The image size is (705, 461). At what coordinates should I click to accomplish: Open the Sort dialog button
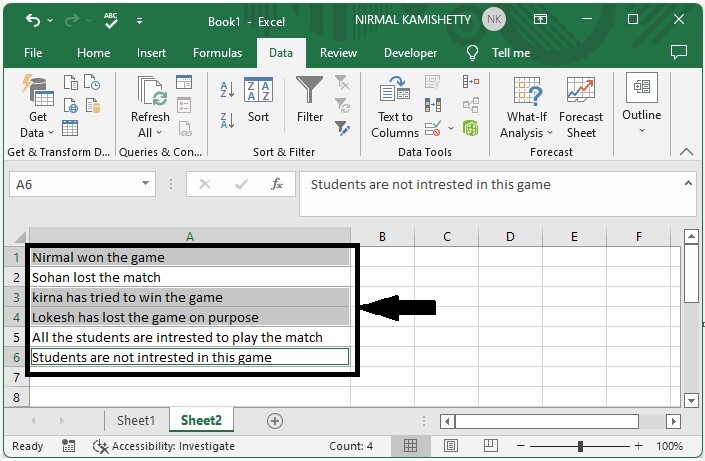(258, 100)
